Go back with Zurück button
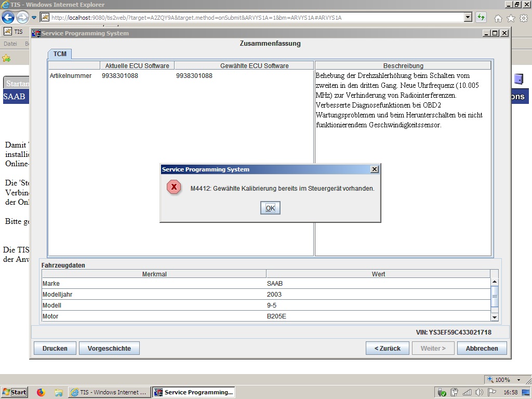The width and height of the screenshot is (532, 399). [388, 348]
